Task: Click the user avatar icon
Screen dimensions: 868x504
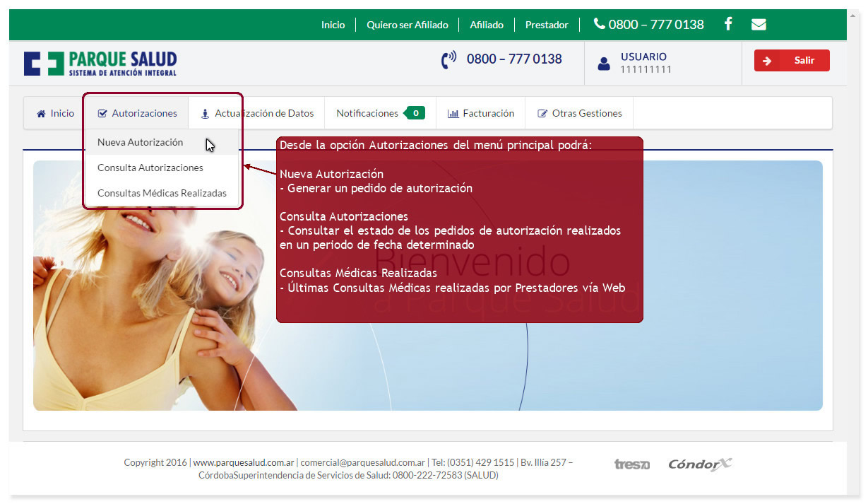Action: tap(604, 64)
